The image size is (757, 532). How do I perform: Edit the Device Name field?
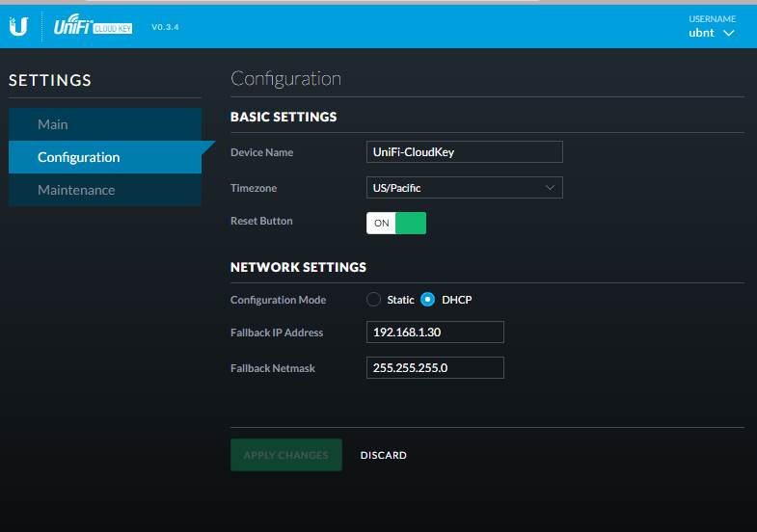pyautogui.click(x=465, y=152)
